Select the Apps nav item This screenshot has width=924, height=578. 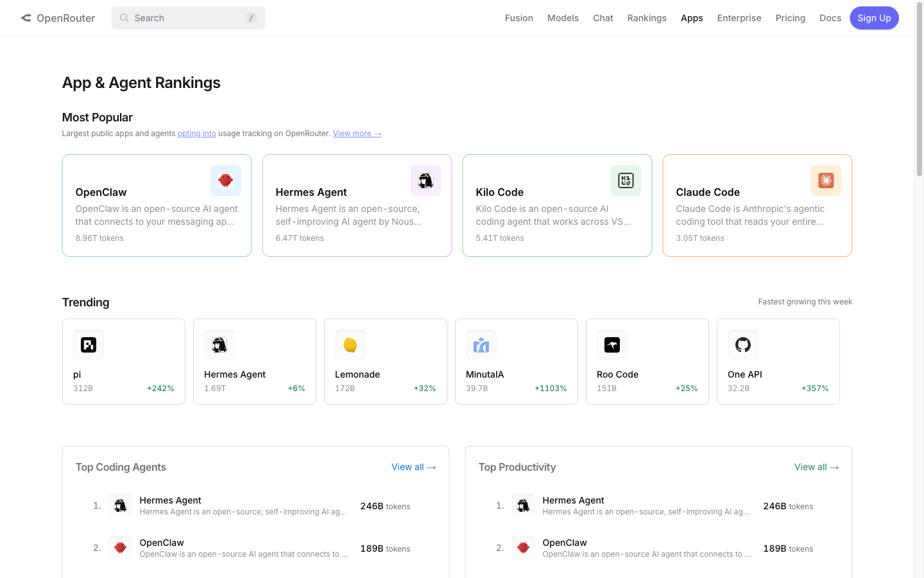coord(692,18)
